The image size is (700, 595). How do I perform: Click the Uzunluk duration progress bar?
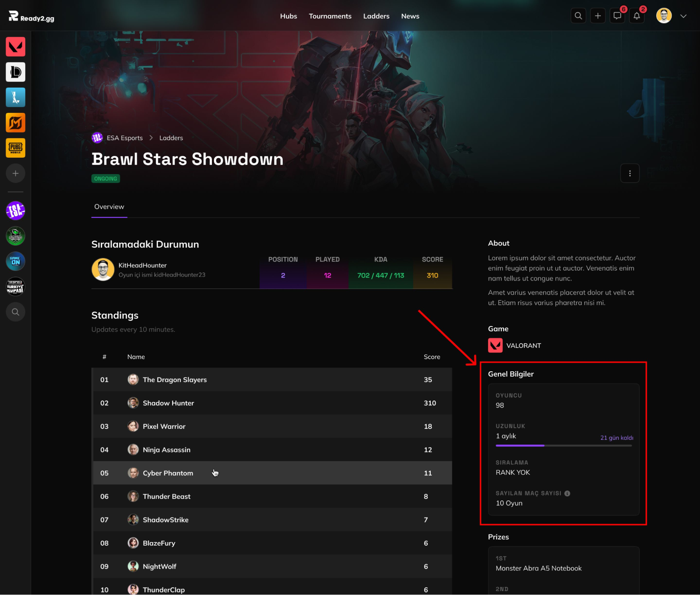(564, 446)
